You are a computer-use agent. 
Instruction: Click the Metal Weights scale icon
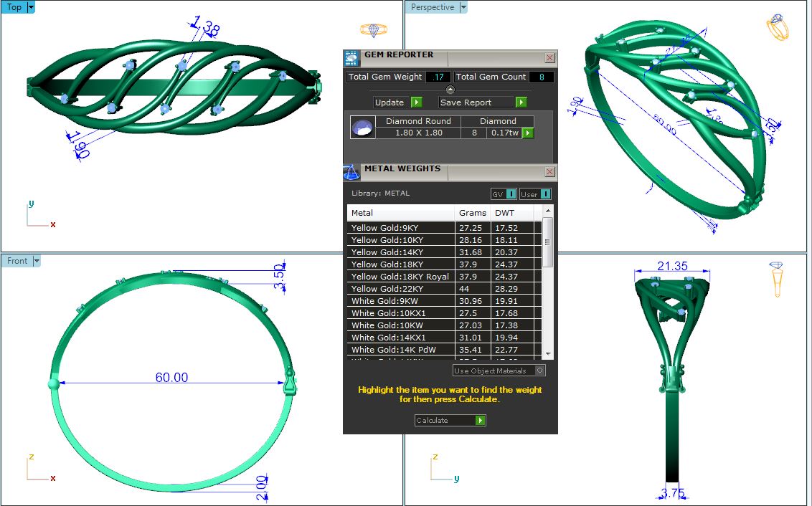coord(351,173)
